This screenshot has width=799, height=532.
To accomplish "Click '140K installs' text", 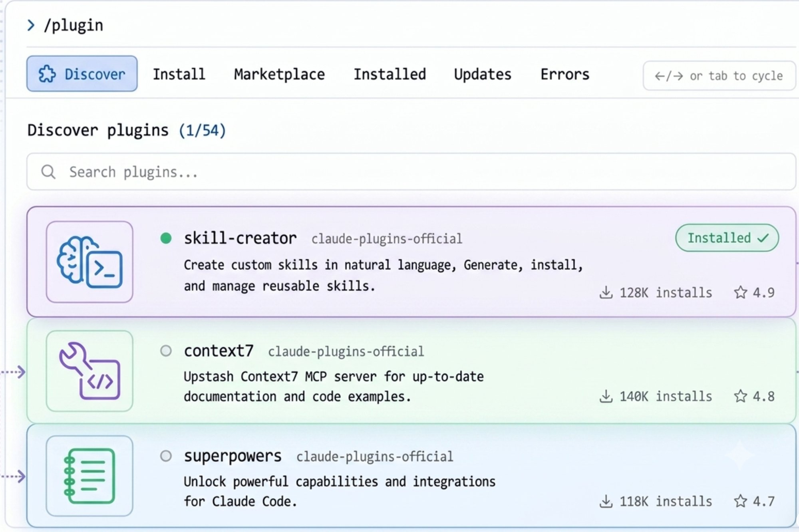I will tap(666, 397).
